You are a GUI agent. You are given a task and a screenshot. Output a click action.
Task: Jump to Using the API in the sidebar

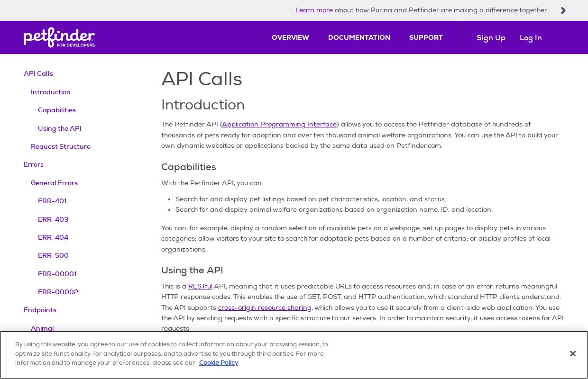click(x=60, y=128)
